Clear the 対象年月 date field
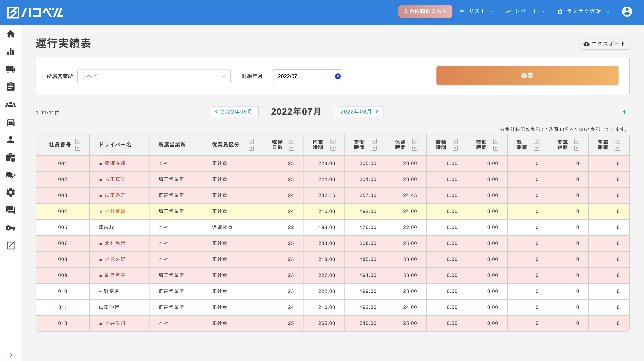This screenshot has height=361, width=644. (337, 76)
